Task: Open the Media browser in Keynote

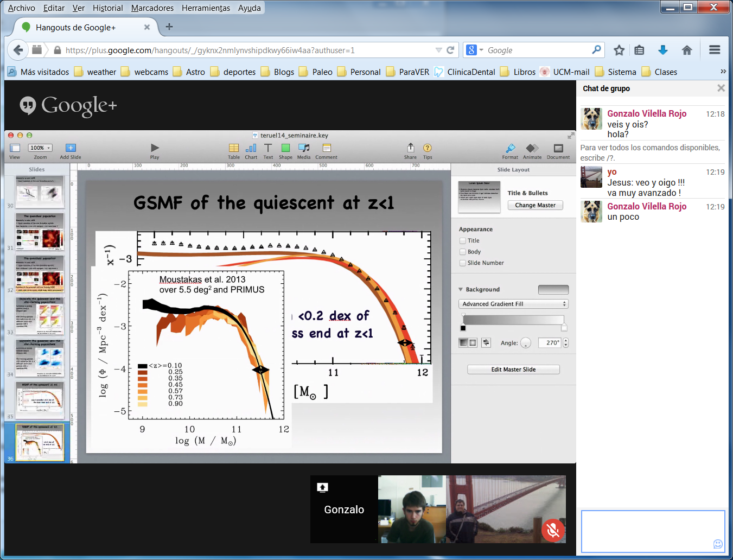Action: click(x=304, y=148)
